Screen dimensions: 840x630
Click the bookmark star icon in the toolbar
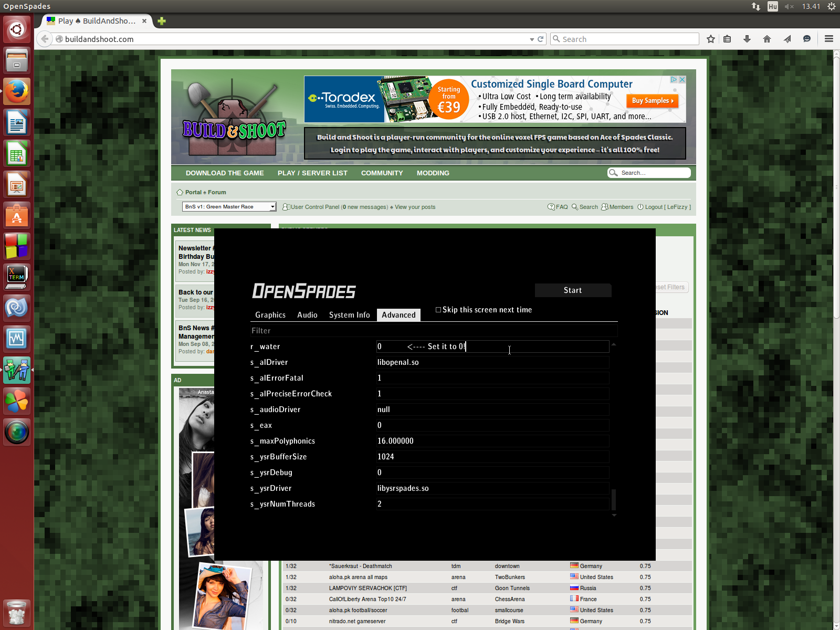[x=711, y=39]
